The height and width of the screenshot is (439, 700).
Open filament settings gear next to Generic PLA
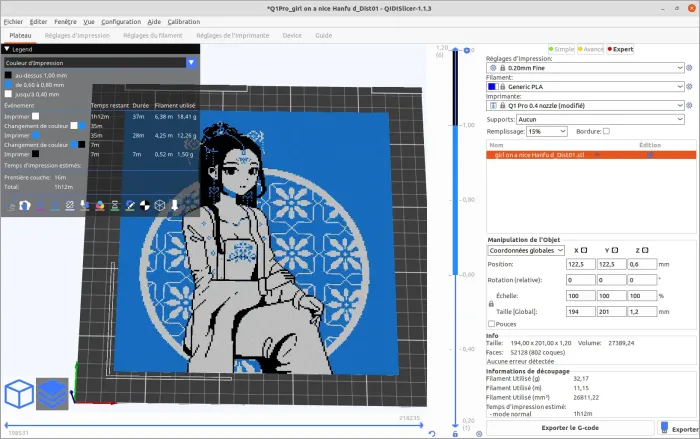(x=689, y=87)
